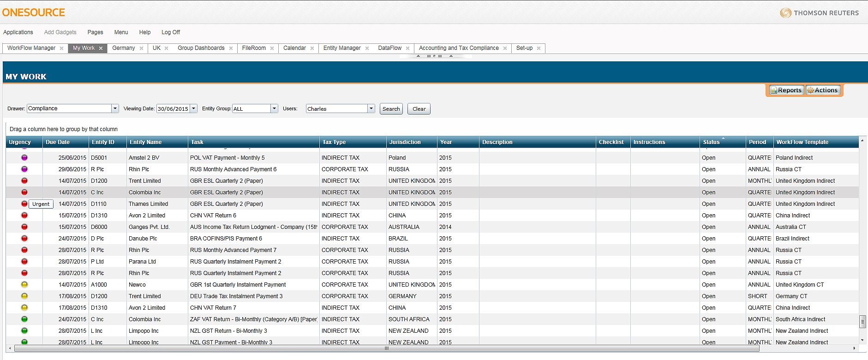This screenshot has height=360, width=868.
Task: Close the WorkFlow Manager tab
Action: (x=61, y=48)
